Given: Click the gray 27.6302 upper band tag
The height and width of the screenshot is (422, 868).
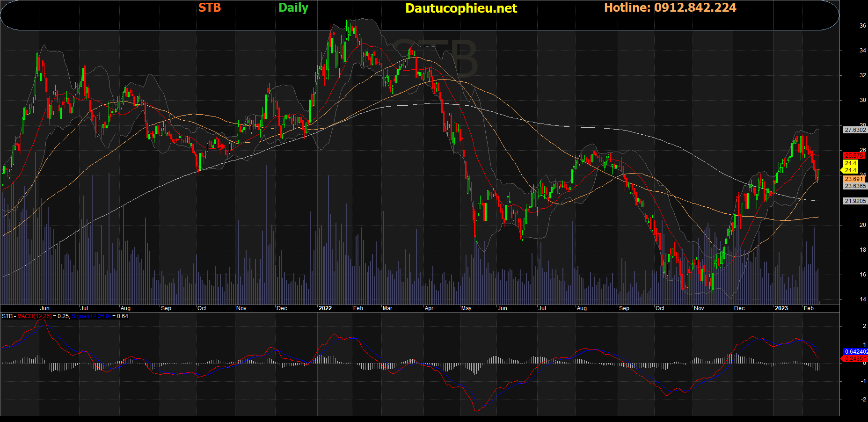Looking at the screenshot, I should pos(855,130).
